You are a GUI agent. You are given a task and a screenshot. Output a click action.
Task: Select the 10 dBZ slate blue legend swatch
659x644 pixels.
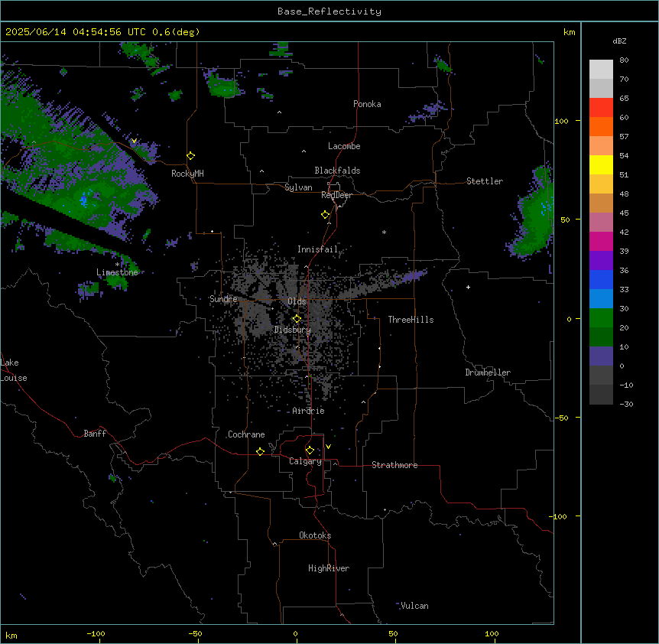point(601,356)
